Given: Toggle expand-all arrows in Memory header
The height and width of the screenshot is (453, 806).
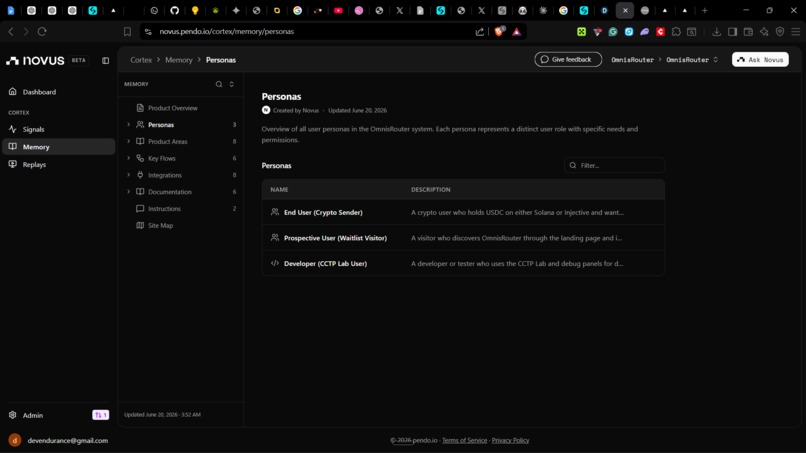Looking at the screenshot, I should coord(231,84).
